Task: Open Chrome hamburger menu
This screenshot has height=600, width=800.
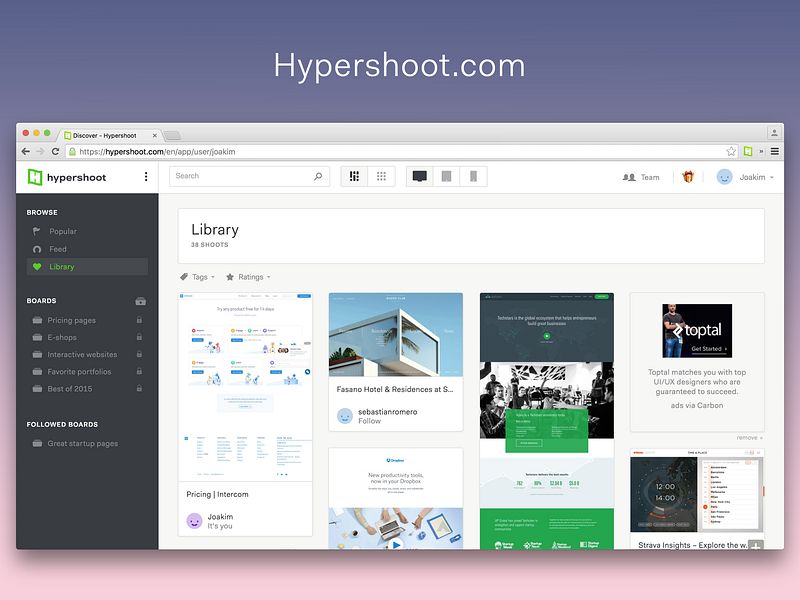Action: (774, 152)
